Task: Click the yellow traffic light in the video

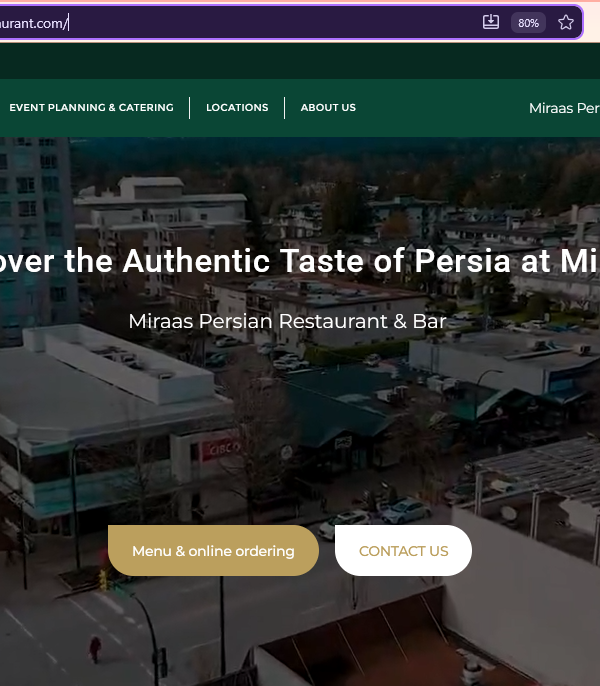Action: pyautogui.click(x=103, y=580)
